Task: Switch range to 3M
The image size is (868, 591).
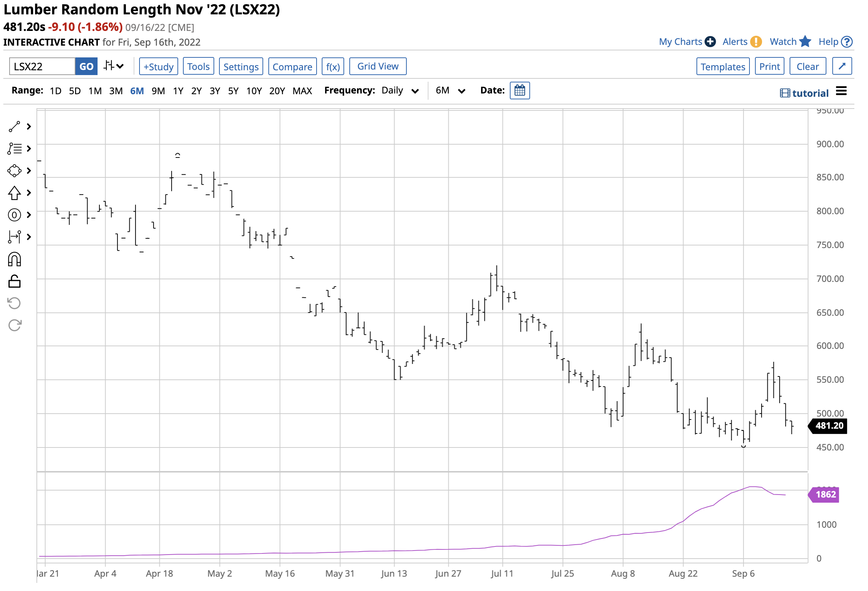Action: [116, 91]
